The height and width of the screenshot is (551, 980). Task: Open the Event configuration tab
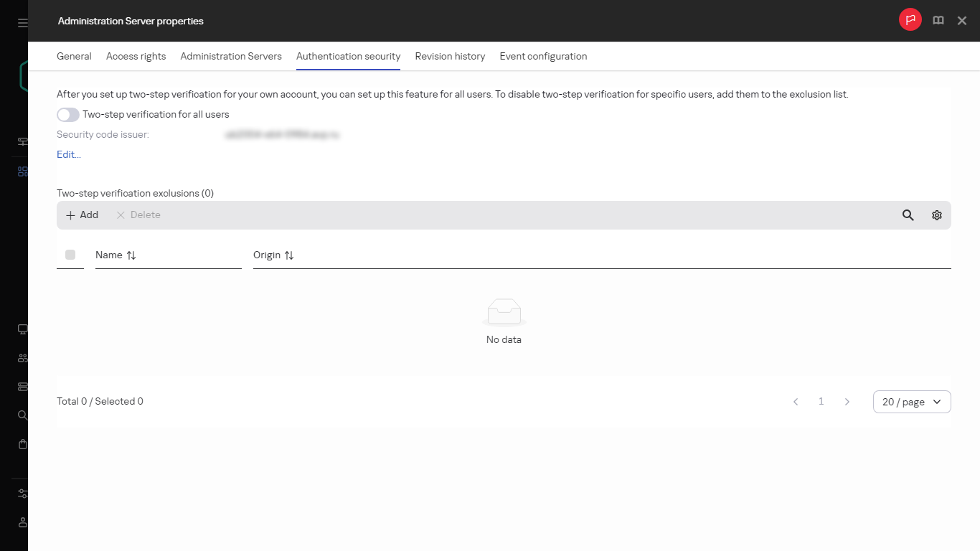point(543,56)
